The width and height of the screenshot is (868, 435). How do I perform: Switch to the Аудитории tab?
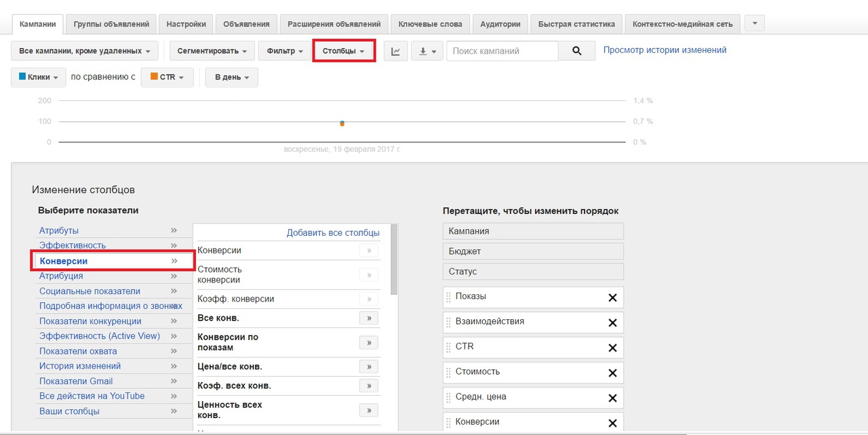pyautogui.click(x=500, y=24)
